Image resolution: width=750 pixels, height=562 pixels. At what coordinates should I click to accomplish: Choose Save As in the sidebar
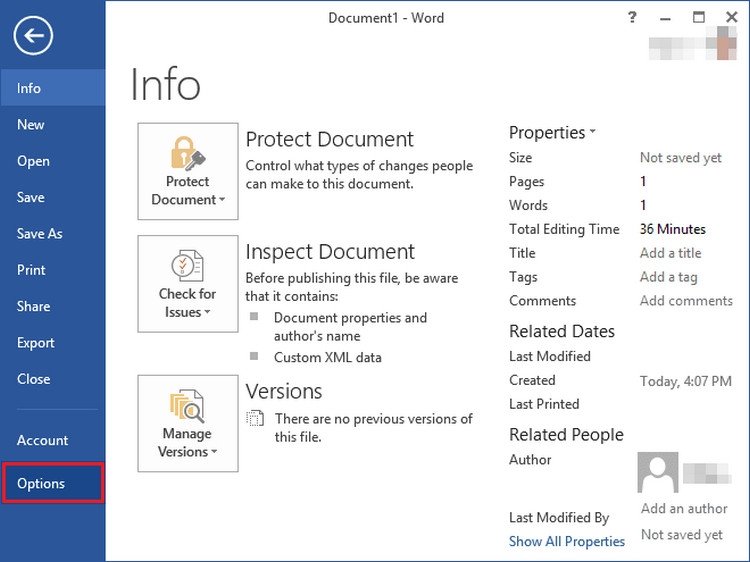(x=53, y=233)
